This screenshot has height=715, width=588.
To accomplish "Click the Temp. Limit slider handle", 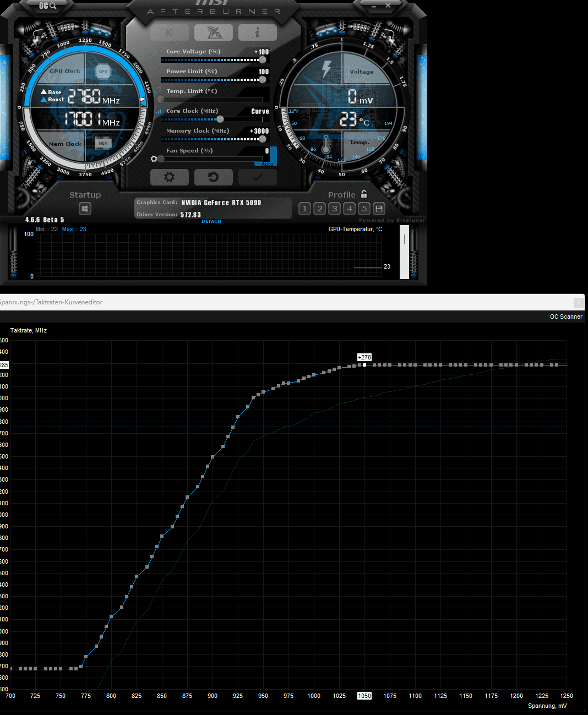I will tap(161, 99).
